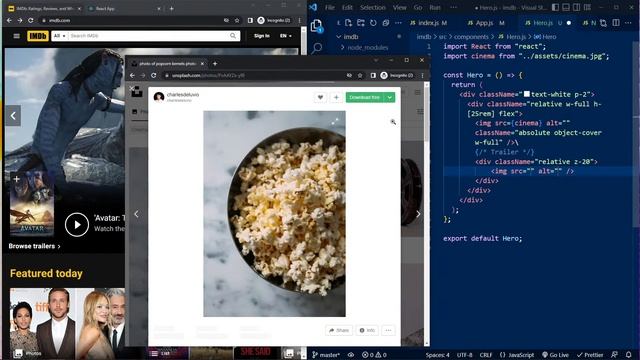The height and width of the screenshot is (360, 640).
Task: Go to next Unsplash photo
Action: pos(418,214)
